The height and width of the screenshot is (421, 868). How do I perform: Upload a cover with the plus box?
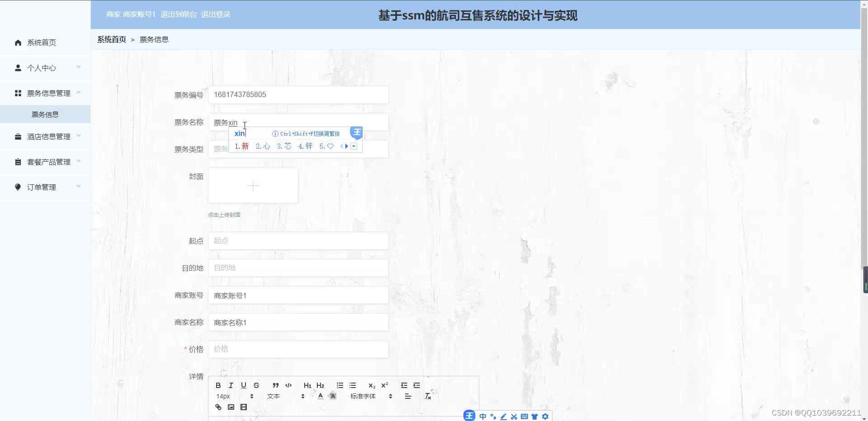(x=253, y=186)
